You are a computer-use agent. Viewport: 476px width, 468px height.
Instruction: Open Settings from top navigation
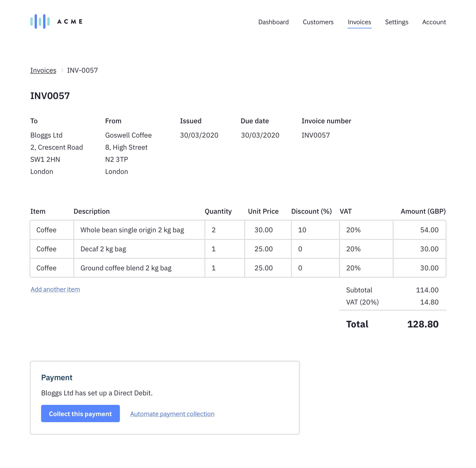[396, 22]
